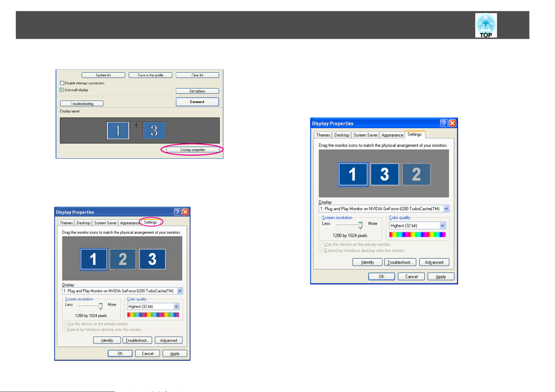Uncheck Use multi-display checkbox
555x392 pixels.
[x=62, y=90]
